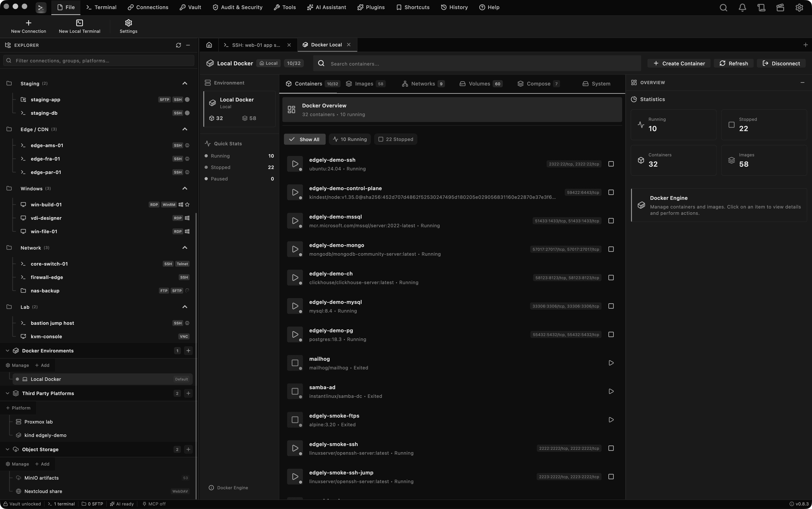
Task: Minimize the Overview panel
Action: coord(802,83)
